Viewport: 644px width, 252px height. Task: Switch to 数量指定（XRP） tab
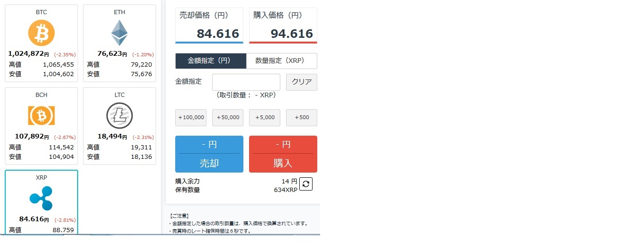281,61
